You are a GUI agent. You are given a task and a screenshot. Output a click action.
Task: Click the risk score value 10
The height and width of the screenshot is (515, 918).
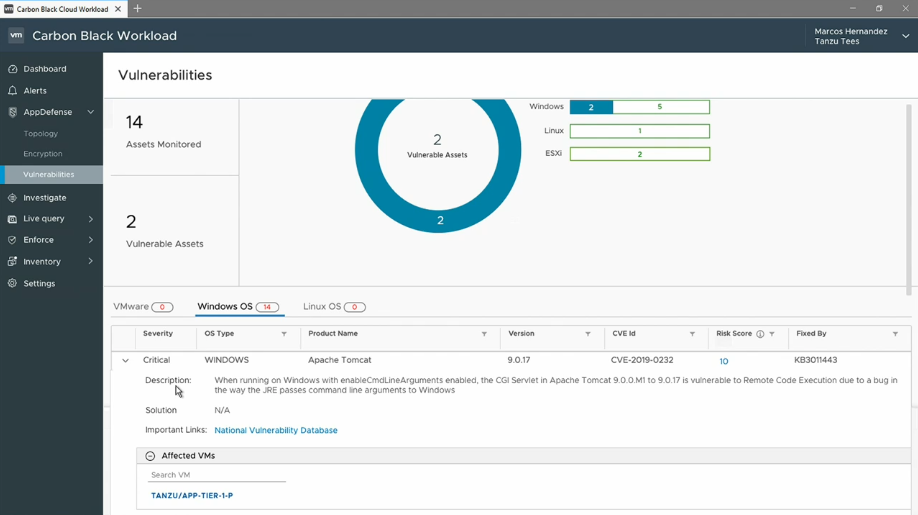tap(724, 361)
